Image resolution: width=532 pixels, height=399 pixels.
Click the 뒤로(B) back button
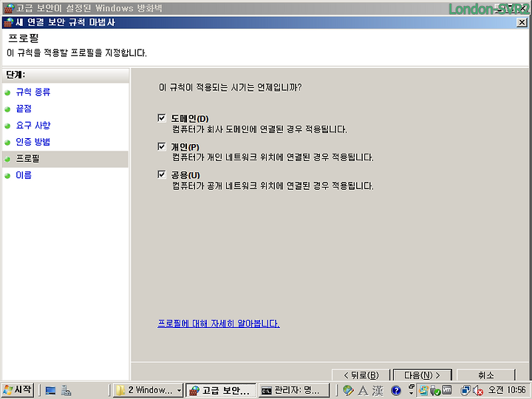361,375
